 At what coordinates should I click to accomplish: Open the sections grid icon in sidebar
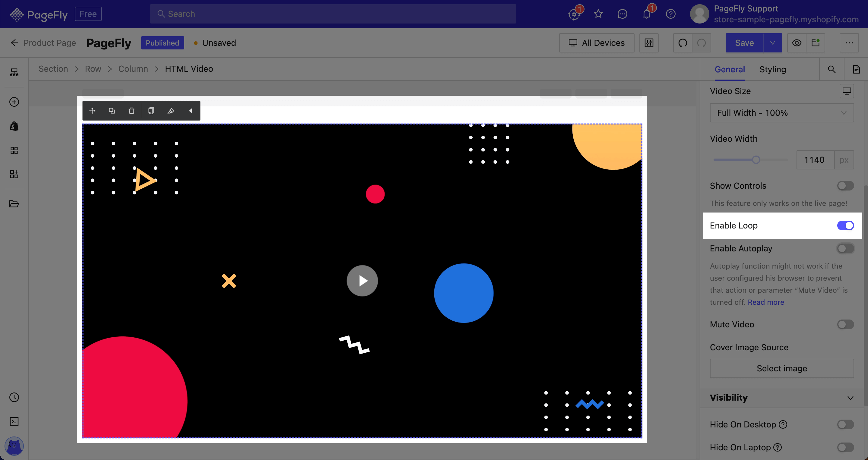tap(14, 150)
